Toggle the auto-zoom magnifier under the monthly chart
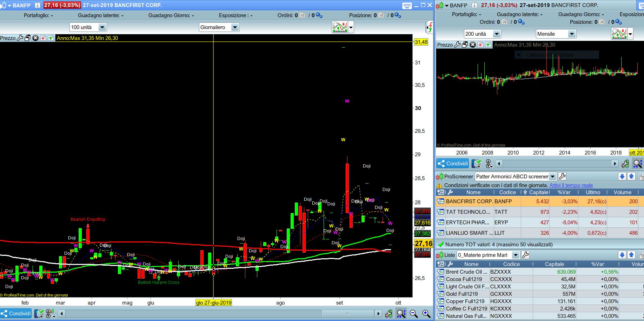644x321 pixels. pyautogui.click(x=637, y=164)
